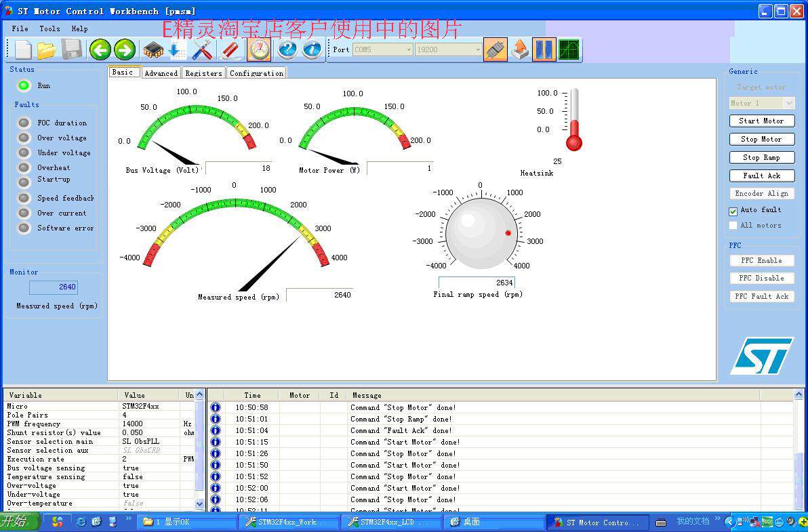Screen dimensions: 808x532
Task: Toggle the connect plug icon
Action: [496, 50]
